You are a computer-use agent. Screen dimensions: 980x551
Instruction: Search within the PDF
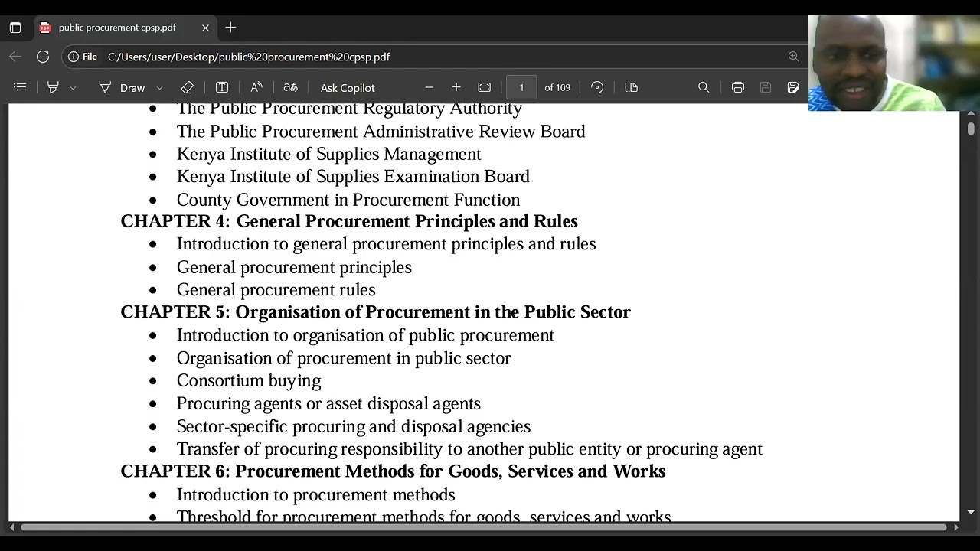(704, 87)
